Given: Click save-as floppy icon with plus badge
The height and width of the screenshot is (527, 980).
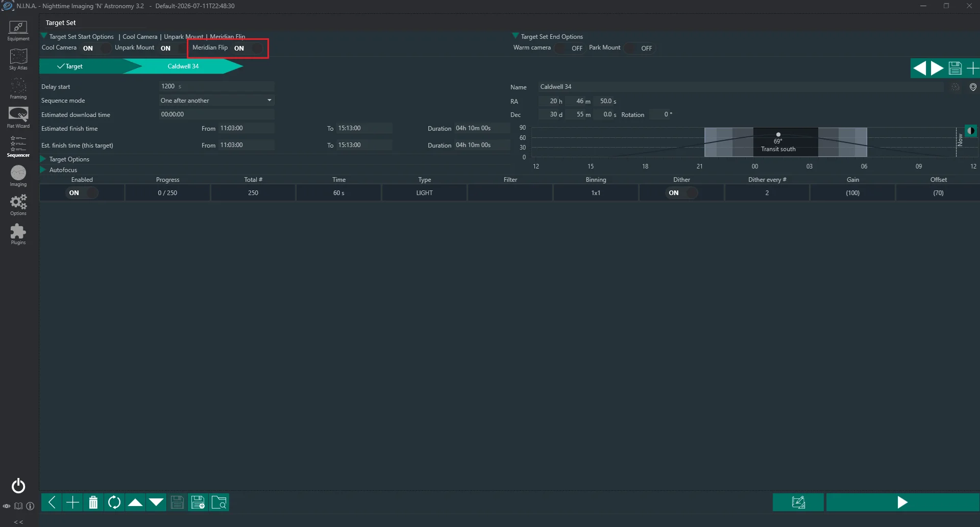Looking at the screenshot, I should tap(198, 502).
